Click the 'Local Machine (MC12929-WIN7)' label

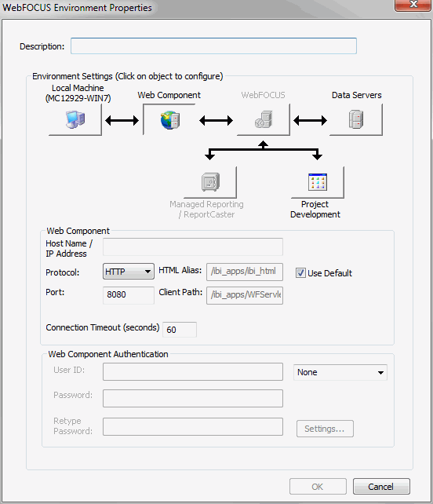(x=78, y=93)
